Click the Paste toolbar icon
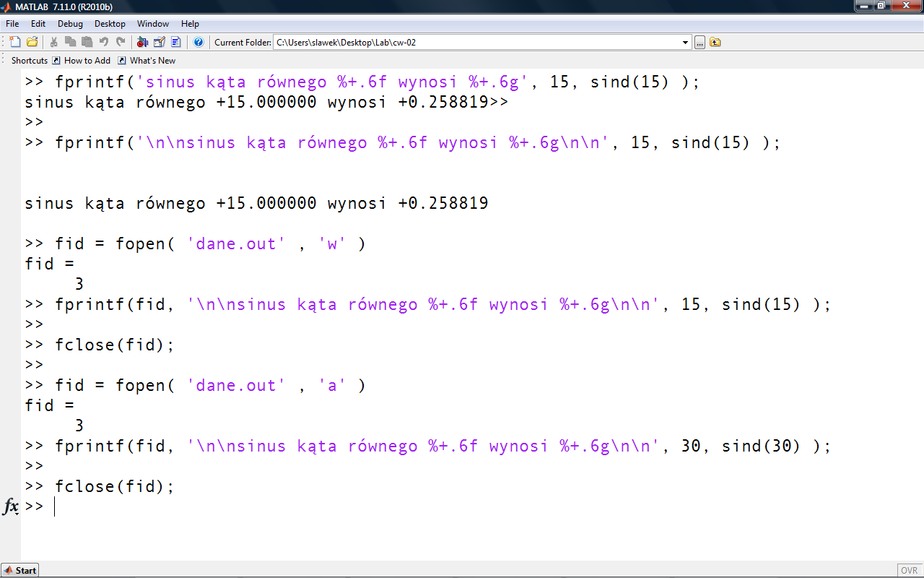924x578 pixels. (87, 42)
